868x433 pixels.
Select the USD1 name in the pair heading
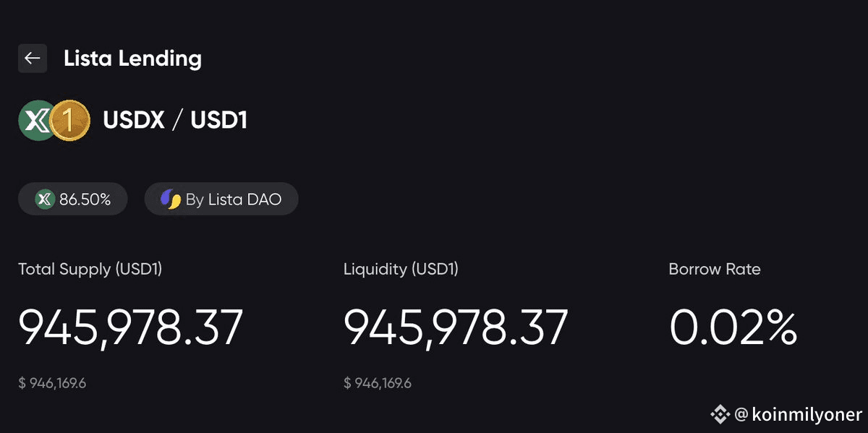(x=218, y=121)
